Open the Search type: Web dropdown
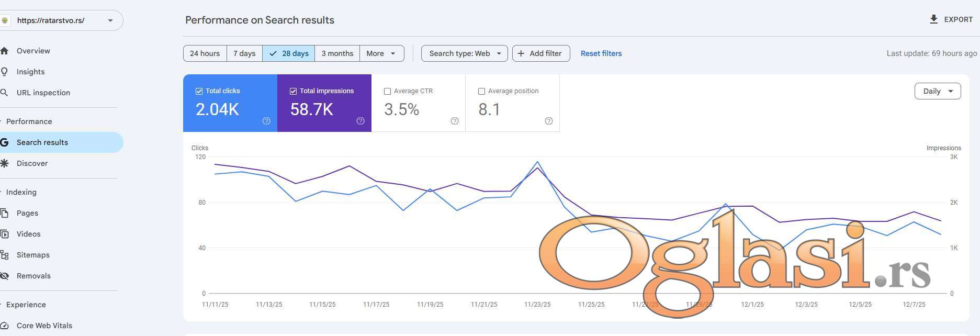 tap(464, 53)
